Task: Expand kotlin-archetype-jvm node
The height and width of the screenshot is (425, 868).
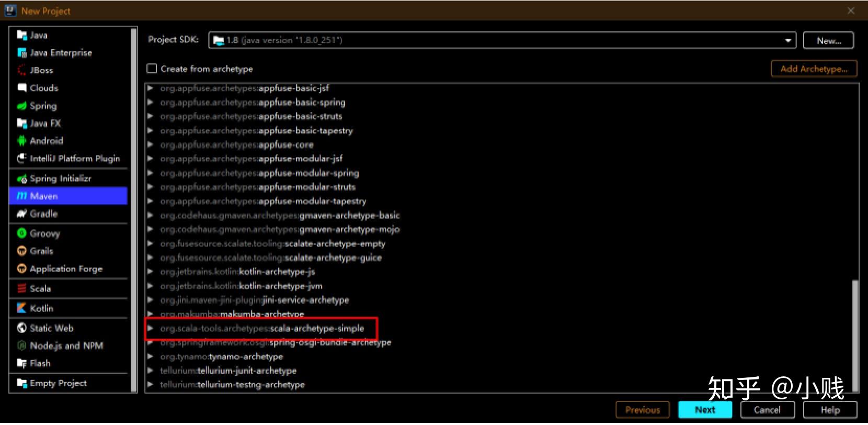Action: click(150, 286)
